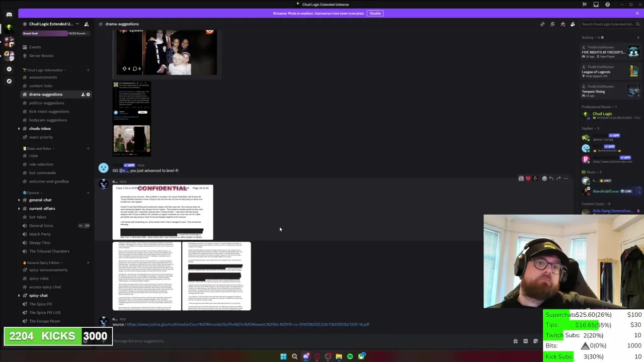Image resolution: width=644 pixels, height=362 pixels.
Task: Open current-affairs channel
Action: pyautogui.click(x=55, y=209)
